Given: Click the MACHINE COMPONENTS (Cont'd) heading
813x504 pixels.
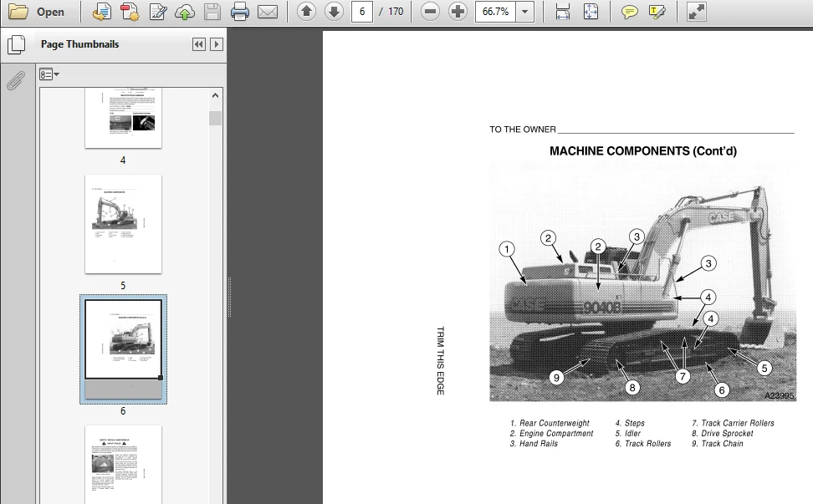Looking at the screenshot, I should [643, 151].
